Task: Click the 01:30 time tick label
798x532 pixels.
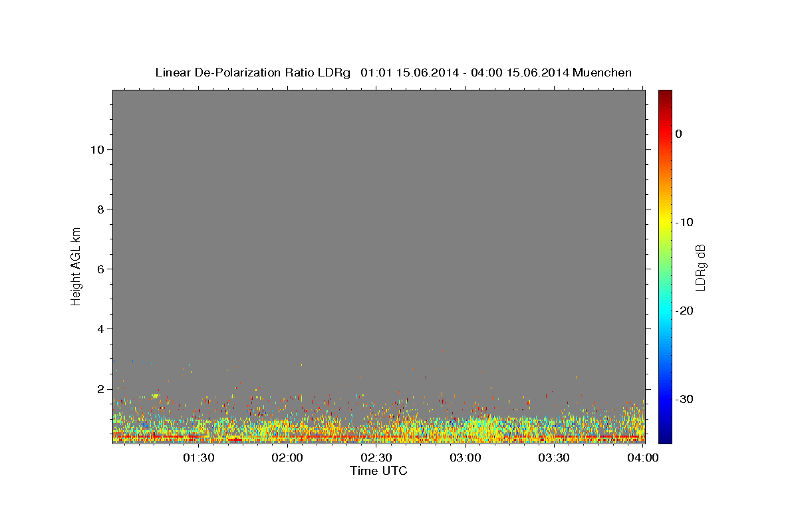Action: click(198, 458)
